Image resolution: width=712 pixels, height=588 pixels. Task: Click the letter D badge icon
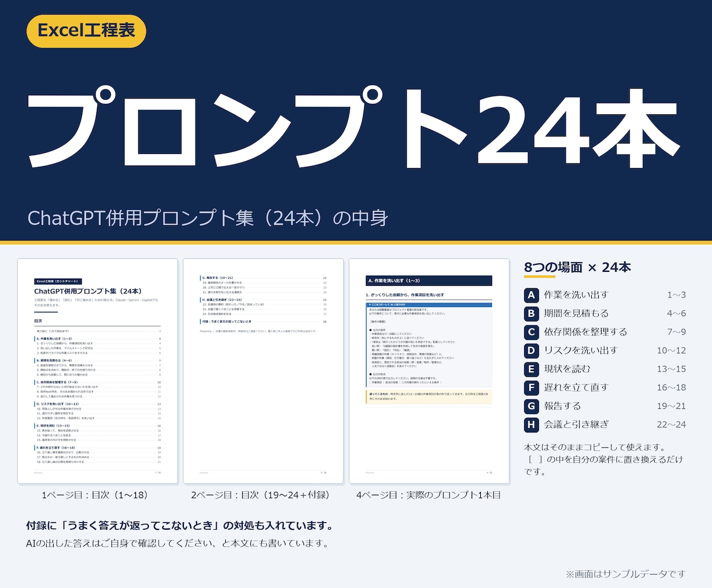pyautogui.click(x=531, y=350)
